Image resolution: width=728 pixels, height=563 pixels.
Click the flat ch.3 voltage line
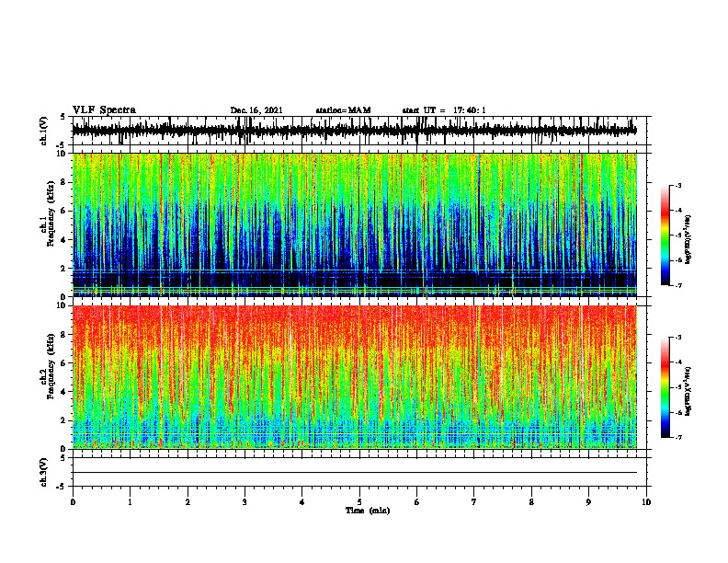coord(355,473)
